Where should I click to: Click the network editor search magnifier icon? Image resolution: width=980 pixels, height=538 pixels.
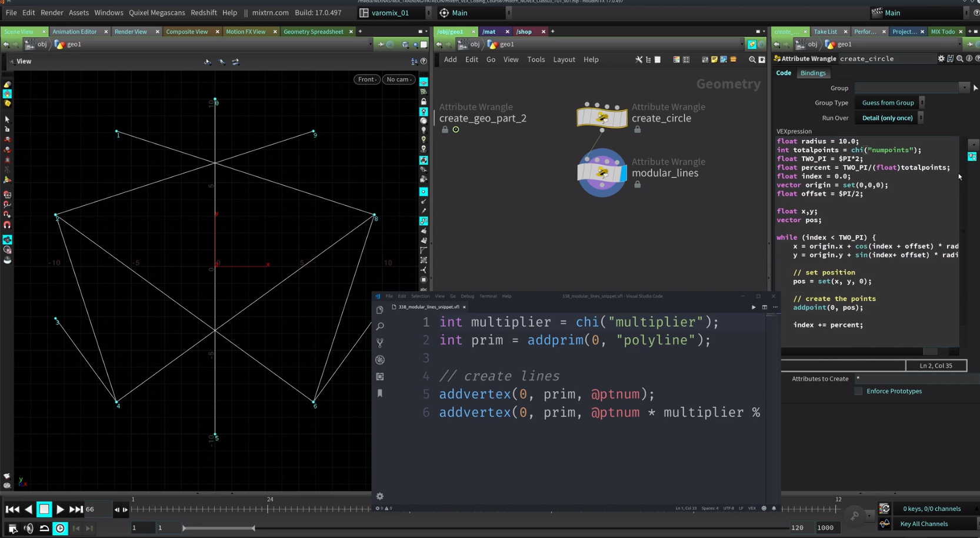click(x=752, y=59)
